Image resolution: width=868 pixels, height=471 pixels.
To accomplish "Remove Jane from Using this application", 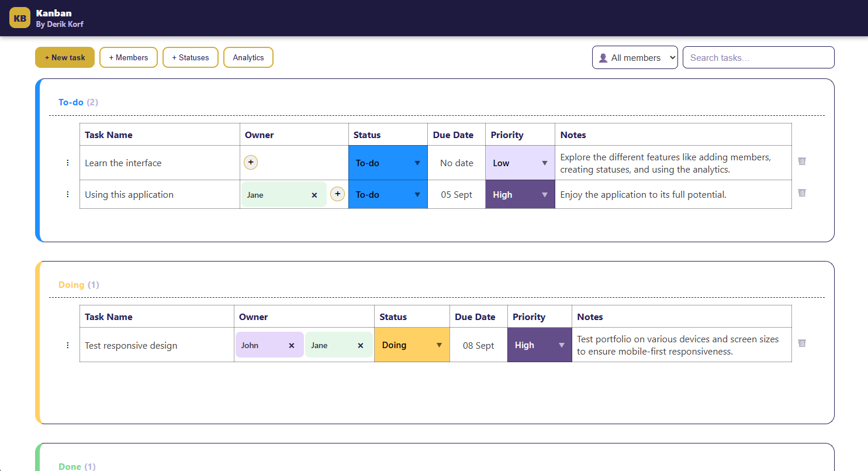I will [314, 195].
